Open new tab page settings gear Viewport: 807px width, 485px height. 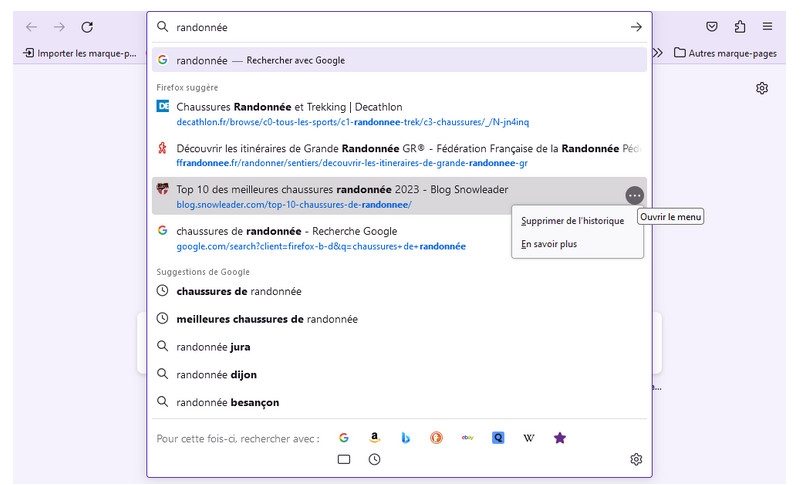(x=762, y=88)
